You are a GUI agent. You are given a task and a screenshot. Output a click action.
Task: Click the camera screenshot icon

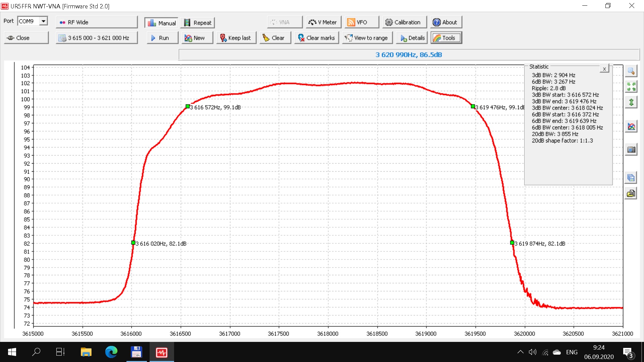click(631, 149)
